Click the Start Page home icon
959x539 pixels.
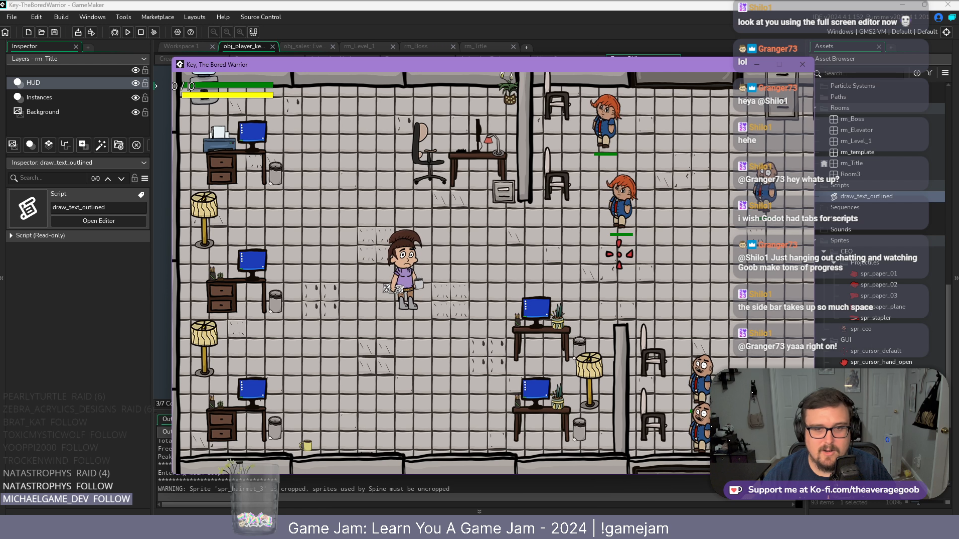coord(6,32)
